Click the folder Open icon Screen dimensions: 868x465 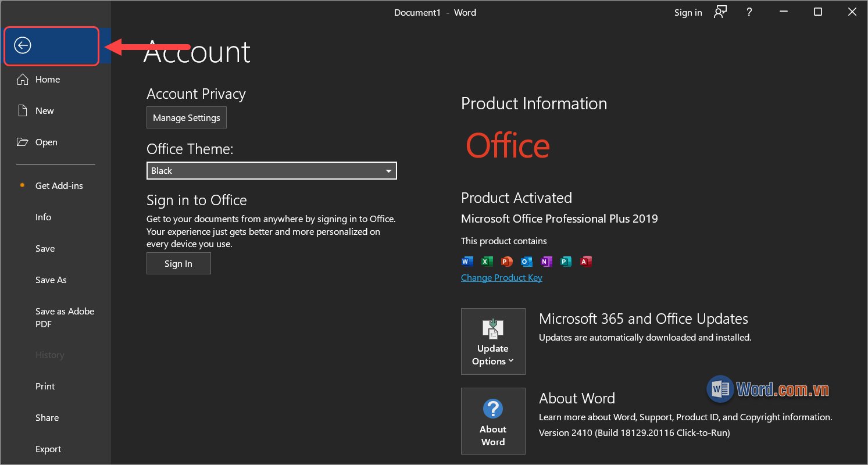(23, 142)
